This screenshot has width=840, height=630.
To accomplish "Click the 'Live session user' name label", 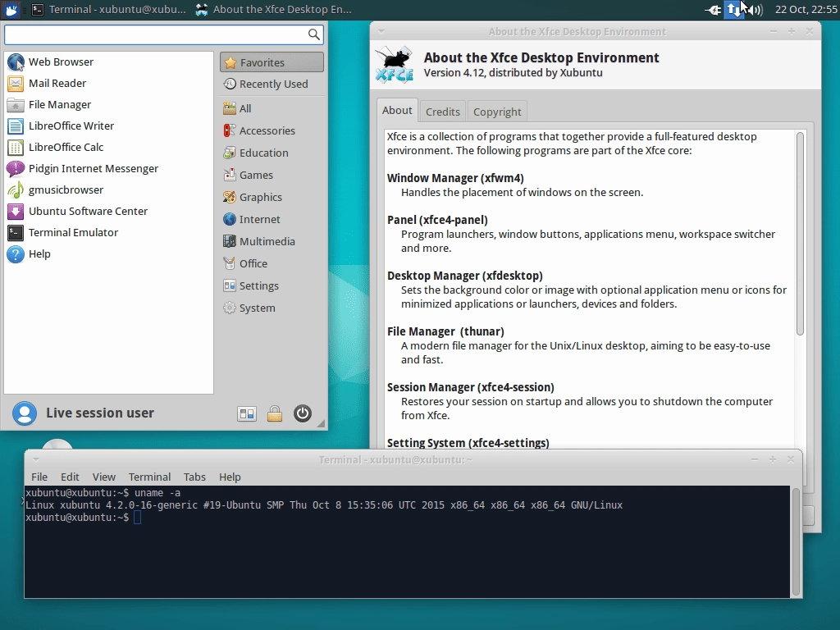I will tap(100, 413).
